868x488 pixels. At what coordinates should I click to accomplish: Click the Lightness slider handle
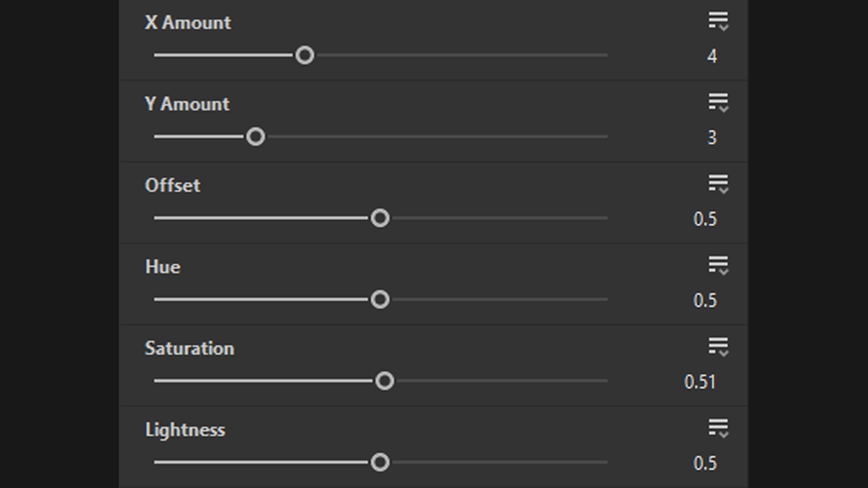tap(380, 462)
